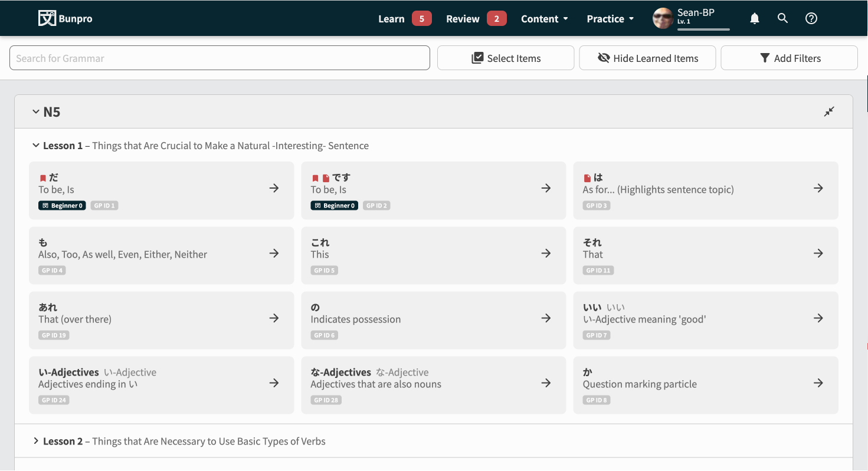Click the red bookmark icon on だ

(42, 178)
